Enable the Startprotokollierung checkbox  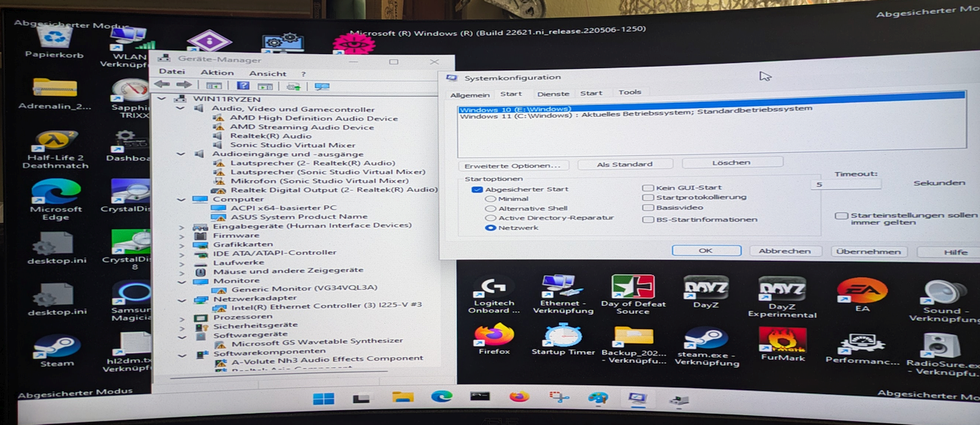(648, 197)
